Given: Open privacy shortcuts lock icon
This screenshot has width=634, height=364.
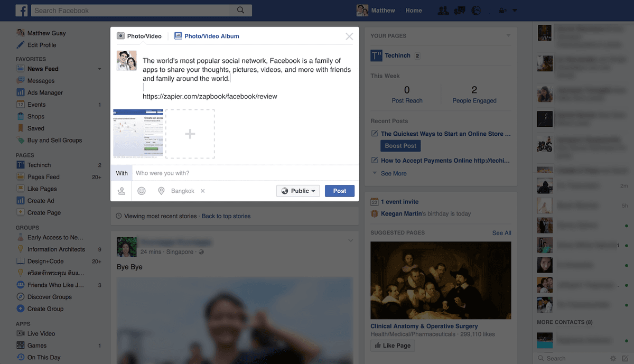Looking at the screenshot, I should 502,11.
